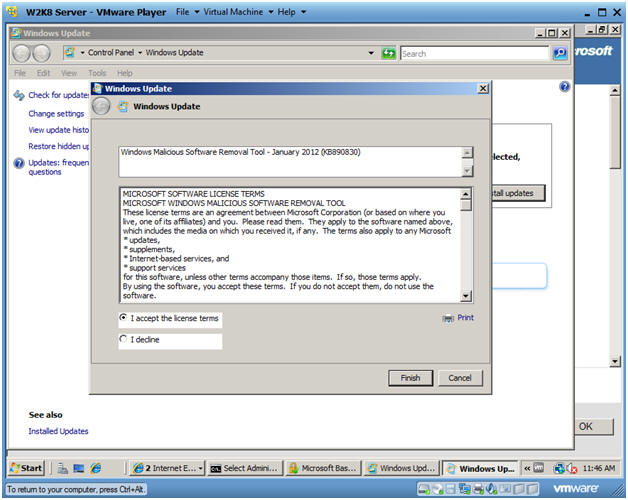Open the Change settings link
This screenshot has width=628, height=500.
[x=56, y=114]
